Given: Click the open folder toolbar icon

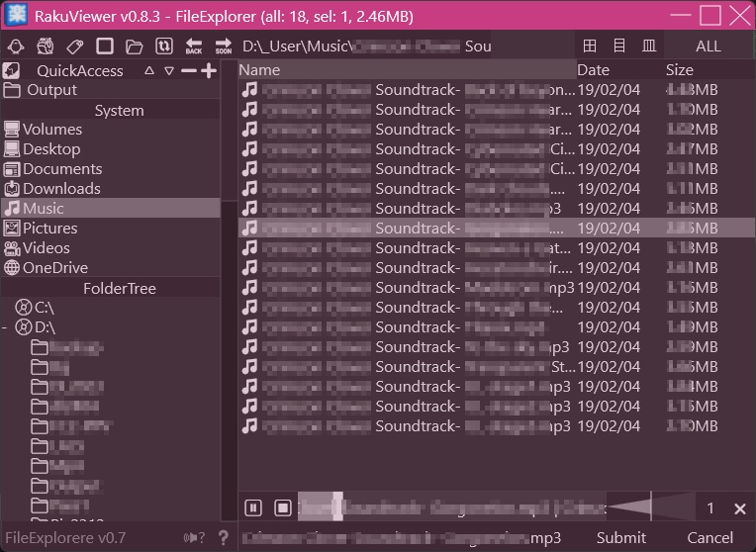Looking at the screenshot, I should click(x=134, y=46).
